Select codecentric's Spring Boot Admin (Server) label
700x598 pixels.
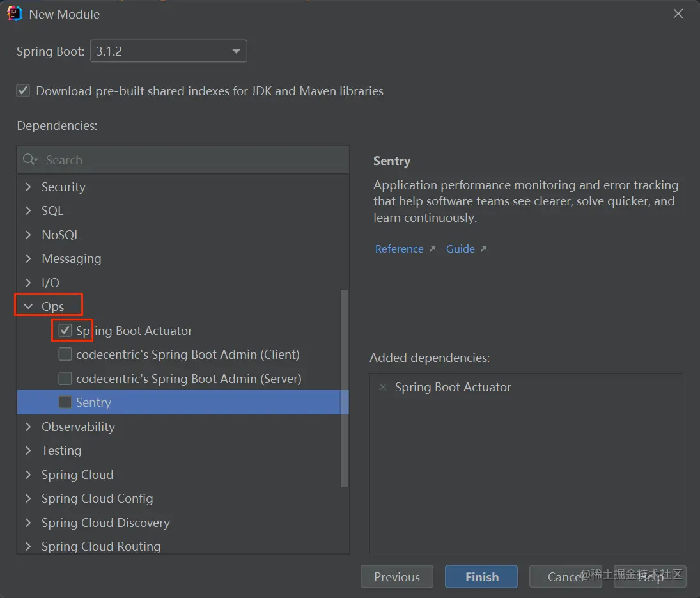(x=189, y=378)
